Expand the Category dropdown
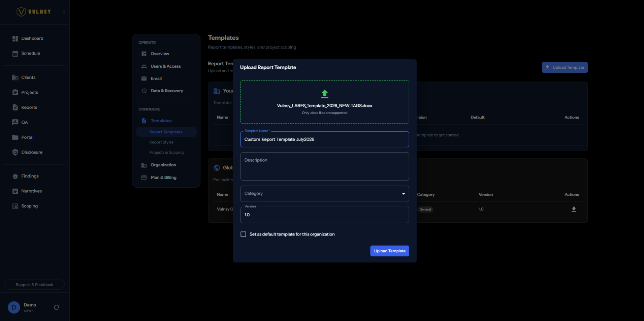This screenshot has height=321, width=644. click(325, 194)
